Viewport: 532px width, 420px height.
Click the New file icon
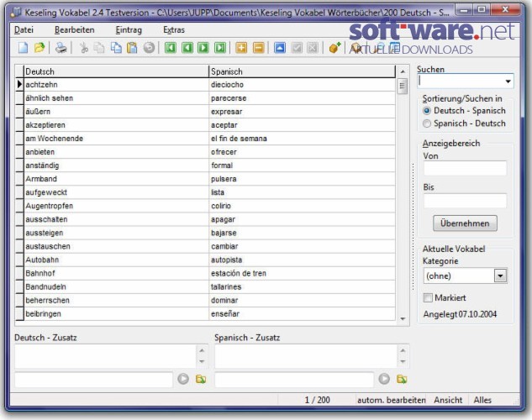23,47
